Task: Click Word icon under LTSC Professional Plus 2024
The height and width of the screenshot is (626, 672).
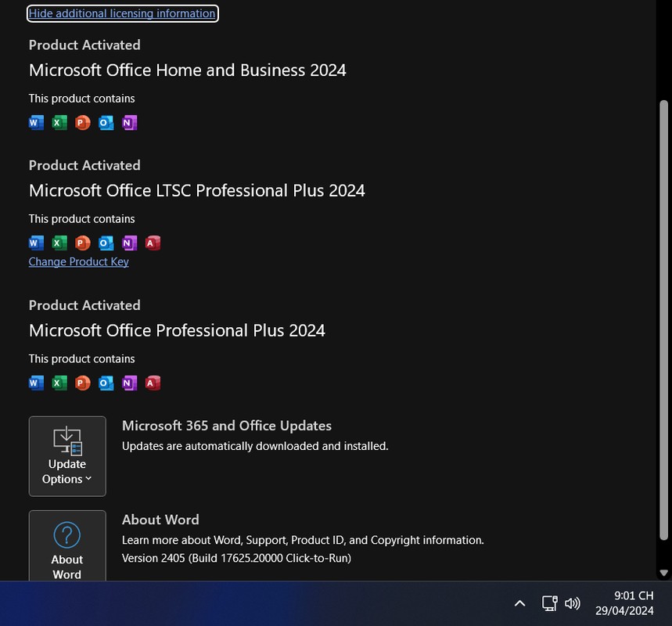Action: (x=36, y=243)
